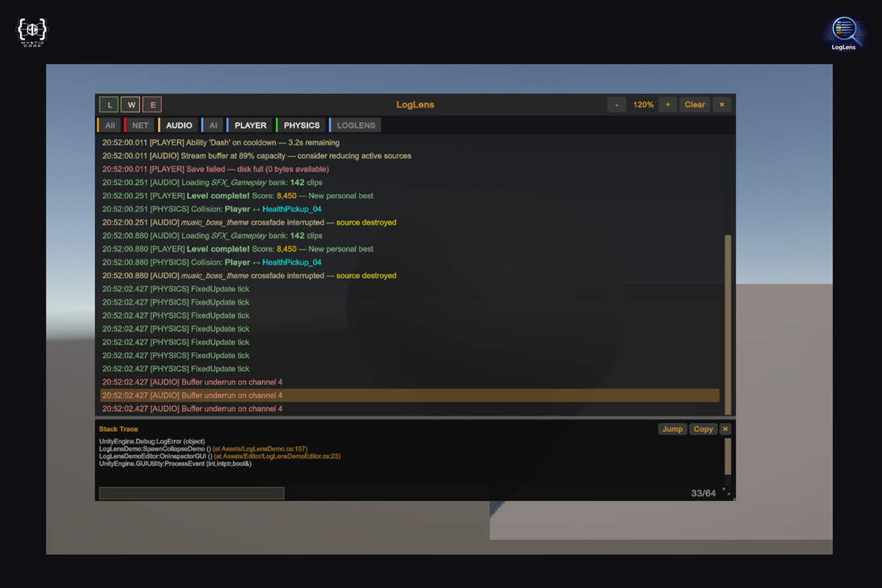882x588 pixels.
Task: Select the Save failed disk full line
Action: [x=410, y=169]
